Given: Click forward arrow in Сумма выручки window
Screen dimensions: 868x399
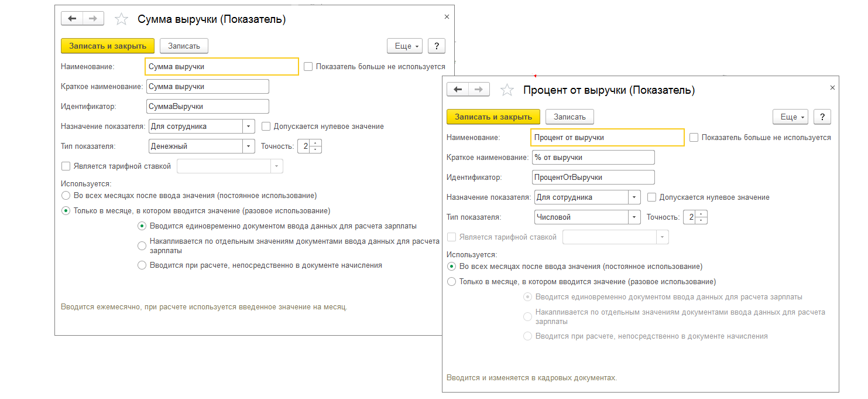Looking at the screenshot, I should 93,19.
